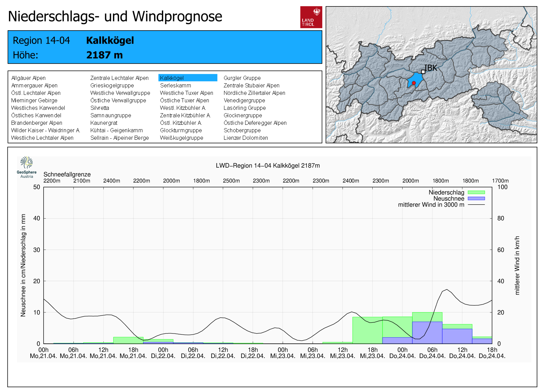The height and width of the screenshot is (392, 544).
Task: Click the green Niederschlag legend swatch
Action: coord(476,192)
